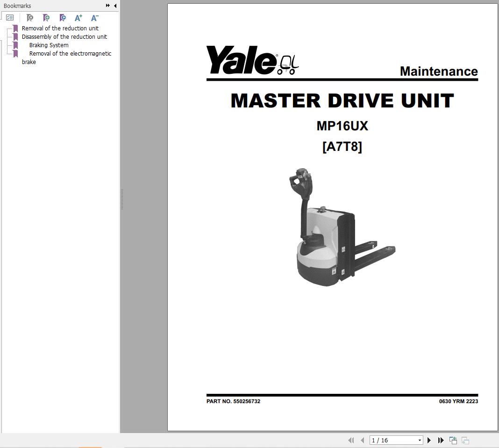Click the next view icon
This screenshot has width=499, height=448.
(464, 440)
